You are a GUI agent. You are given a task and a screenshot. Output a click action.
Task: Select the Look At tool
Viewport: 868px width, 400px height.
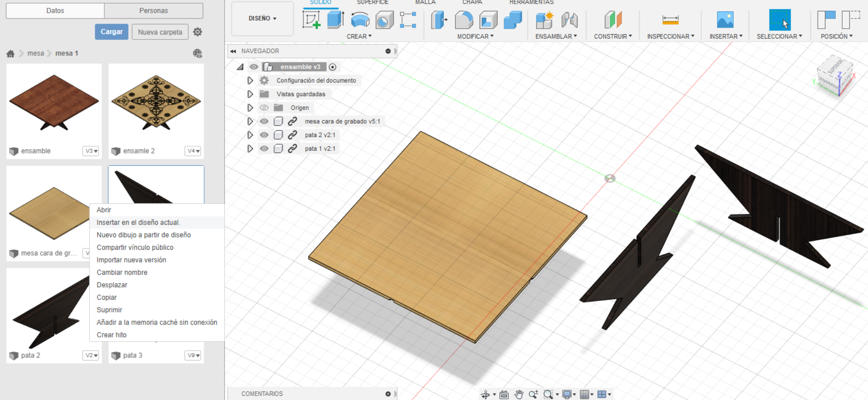coord(504,395)
